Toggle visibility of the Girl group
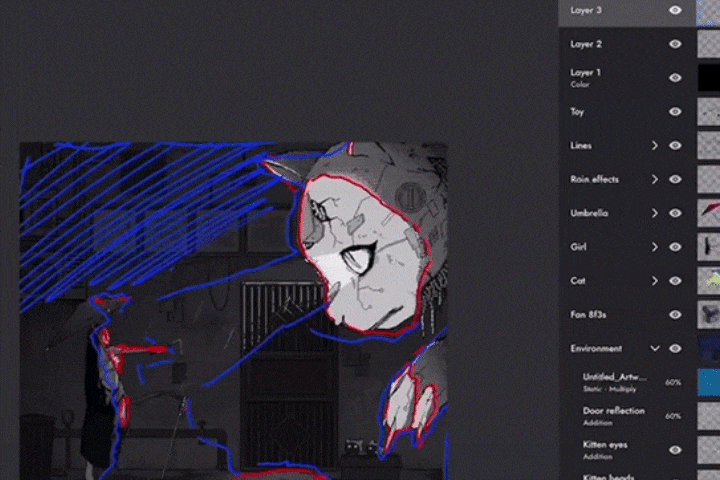Image resolution: width=720 pixels, height=480 pixels. (x=675, y=247)
